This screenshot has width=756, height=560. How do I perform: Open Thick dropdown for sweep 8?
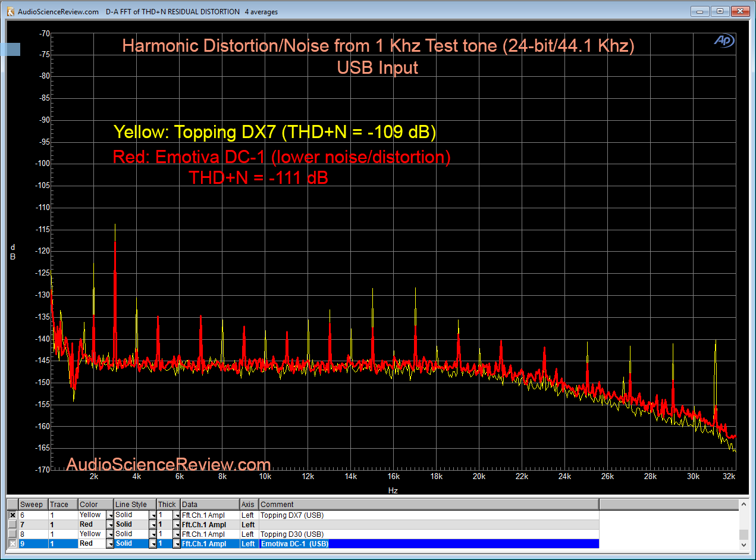coord(177,534)
